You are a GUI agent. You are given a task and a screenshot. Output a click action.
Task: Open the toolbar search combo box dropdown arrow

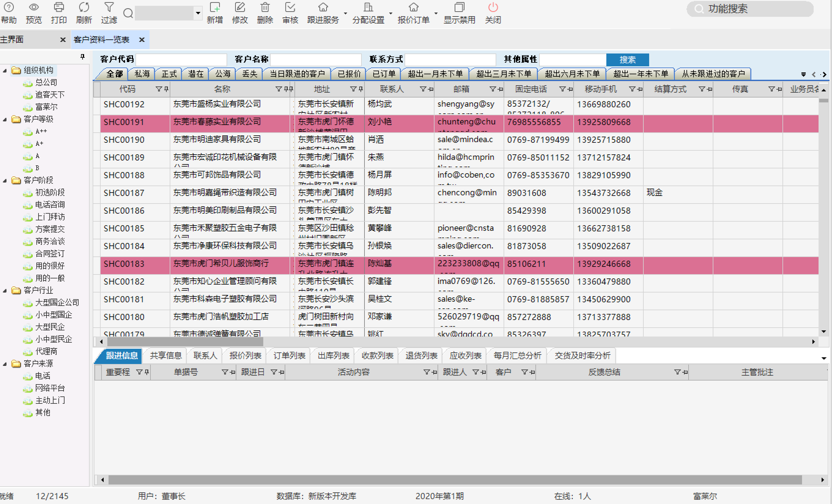pyautogui.click(x=198, y=13)
